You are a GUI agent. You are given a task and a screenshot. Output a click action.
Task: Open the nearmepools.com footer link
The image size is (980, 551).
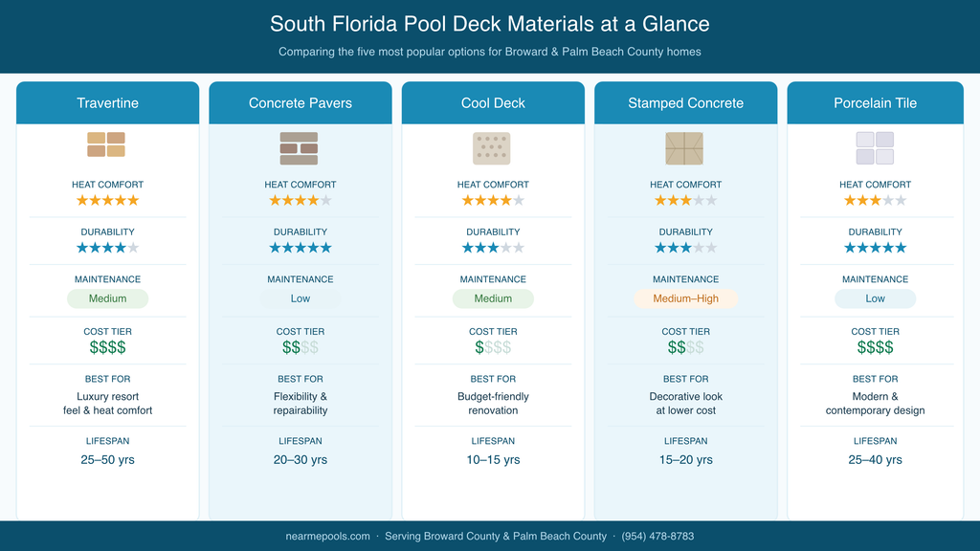tap(327, 536)
